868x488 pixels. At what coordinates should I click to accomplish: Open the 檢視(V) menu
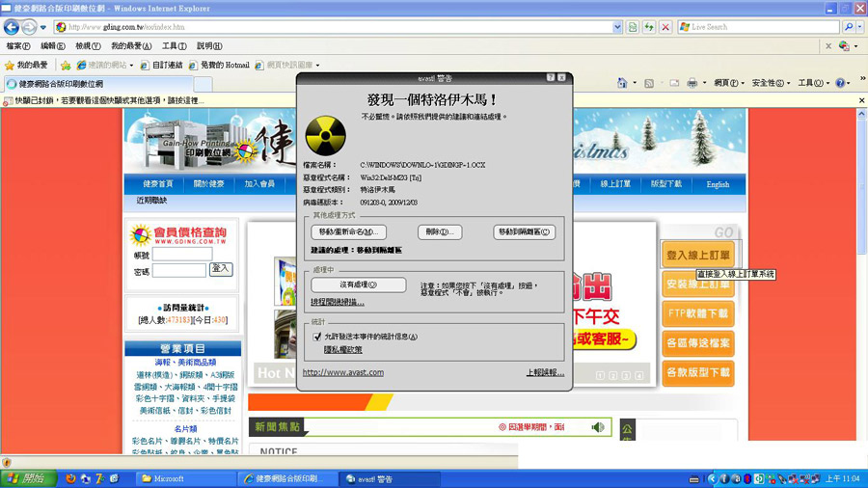[88, 46]
